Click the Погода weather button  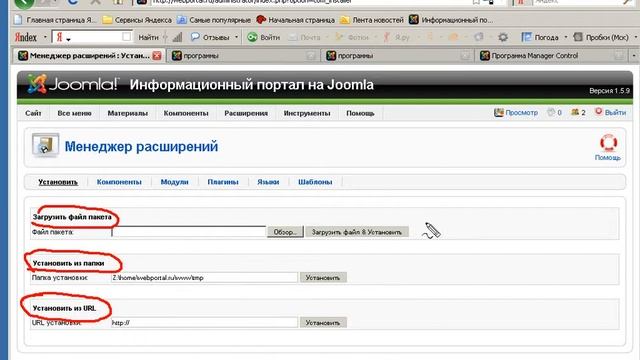(x=540, y=37)
